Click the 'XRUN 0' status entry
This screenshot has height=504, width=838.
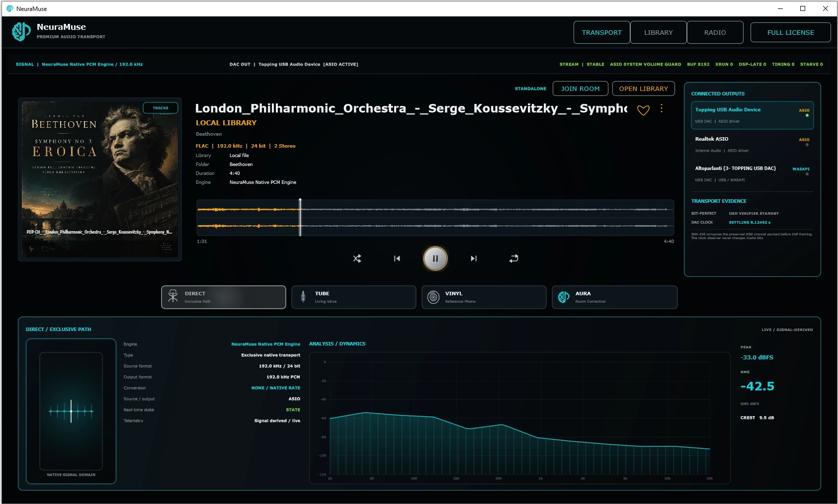pyautogui.click(x=724, y=64)
